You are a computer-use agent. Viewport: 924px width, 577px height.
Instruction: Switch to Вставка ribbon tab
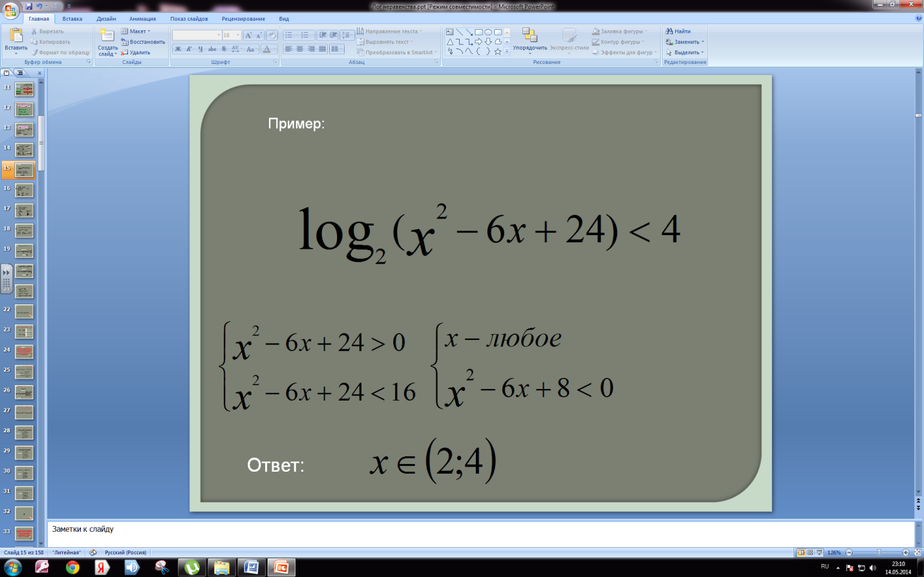click(x=72, y=19)
